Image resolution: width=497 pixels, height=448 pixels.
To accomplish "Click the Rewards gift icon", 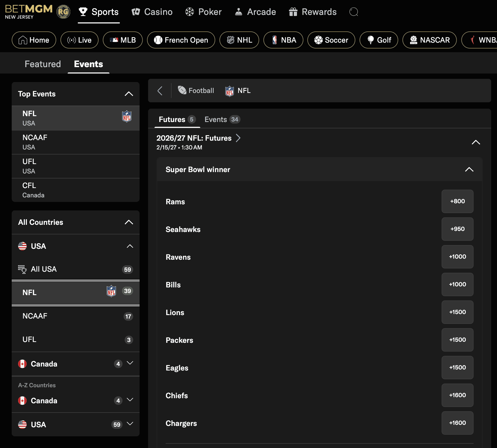I will pos(293,12).
